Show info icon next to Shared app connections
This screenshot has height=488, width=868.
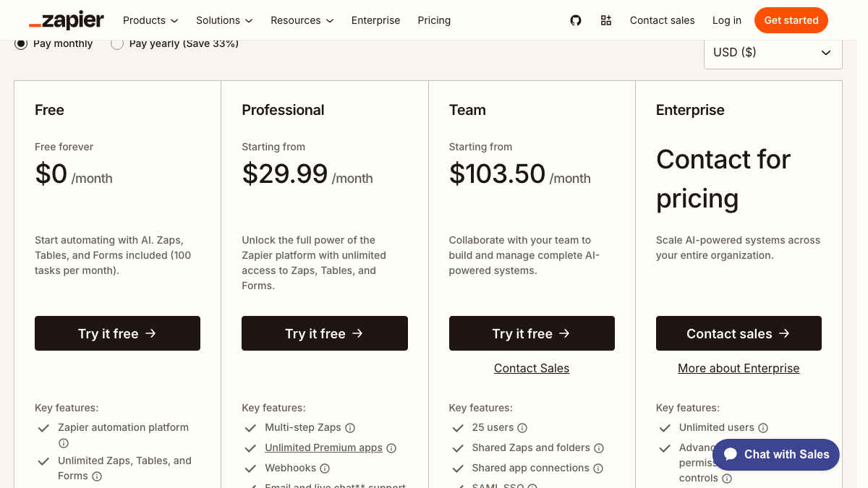click(x=598, y=468)
